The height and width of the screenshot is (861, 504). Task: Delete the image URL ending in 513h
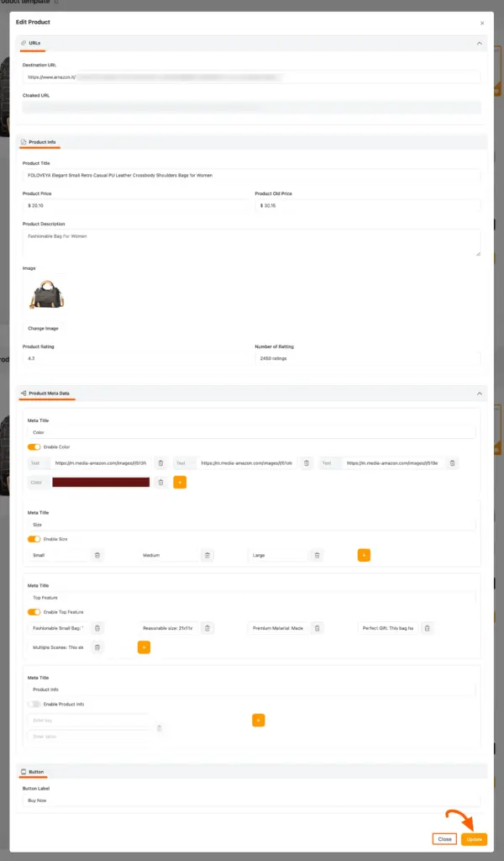160,463
